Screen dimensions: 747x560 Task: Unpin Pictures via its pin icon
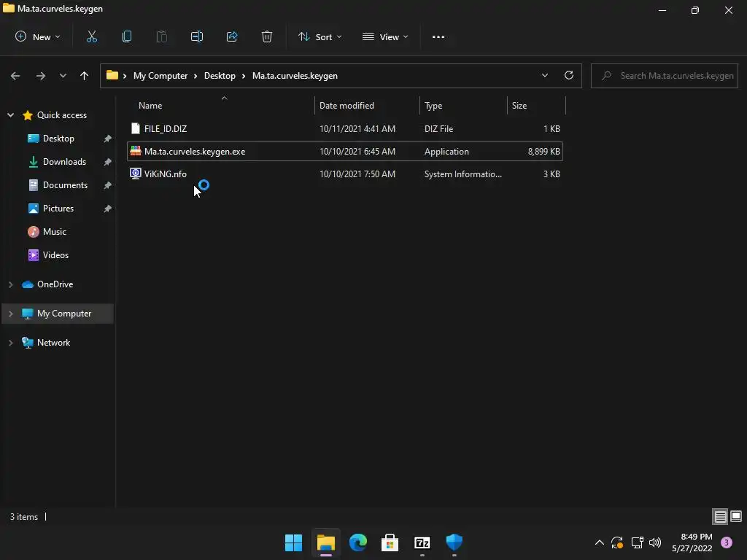point(108,209)
